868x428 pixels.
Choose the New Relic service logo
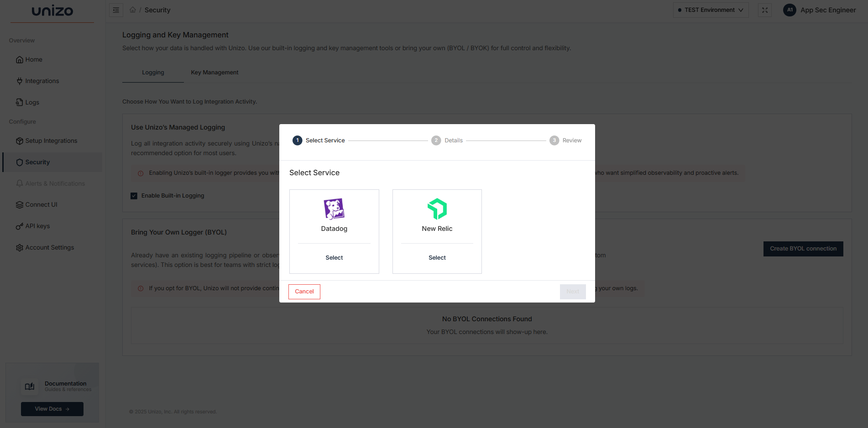(x=437, y=208)
